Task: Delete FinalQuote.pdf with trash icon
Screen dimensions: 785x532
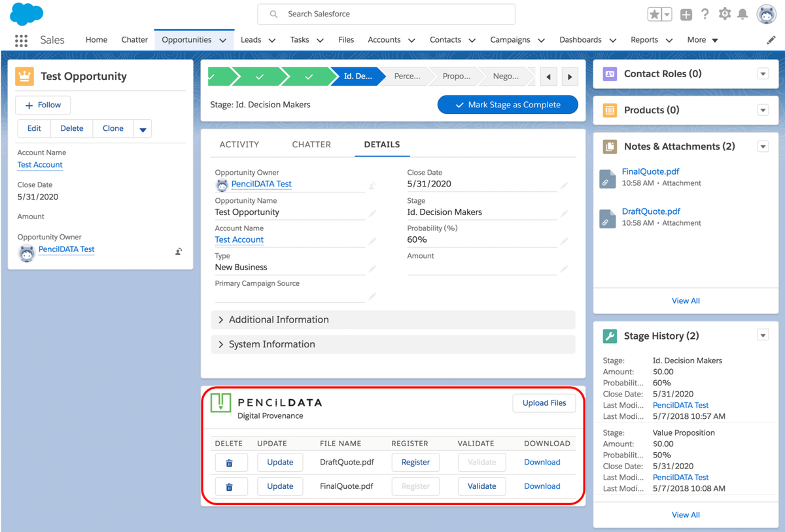Action: click(x=232, y=486)
